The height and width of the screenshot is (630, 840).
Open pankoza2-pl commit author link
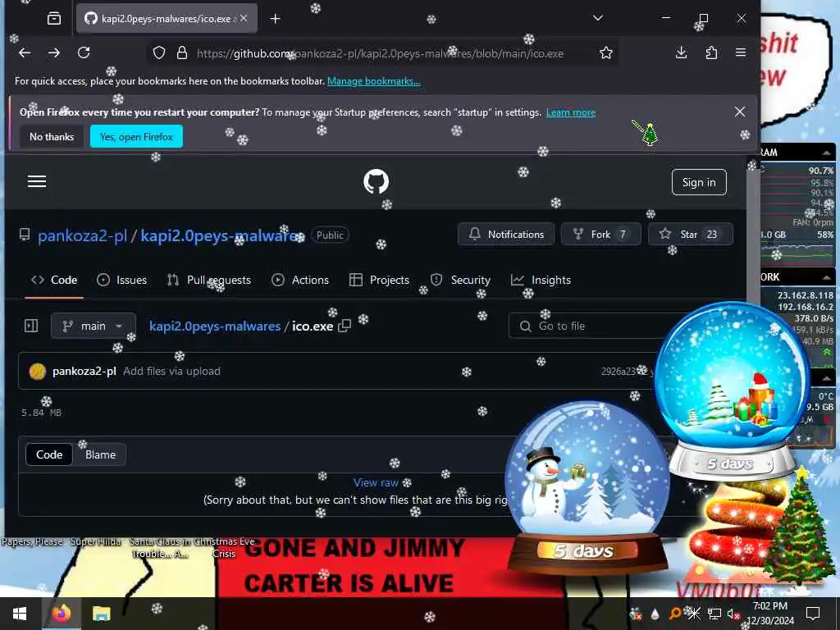tap(84, 372)
